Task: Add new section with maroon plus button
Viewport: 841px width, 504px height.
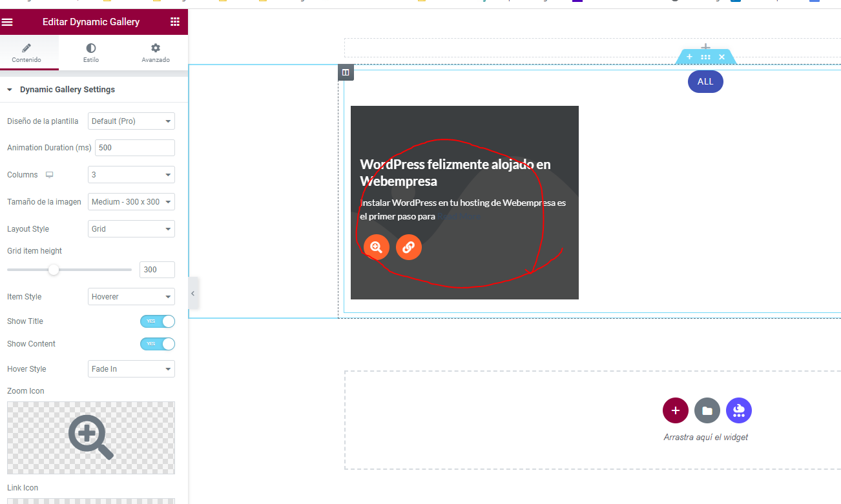Action: click(x=676, y=410)
